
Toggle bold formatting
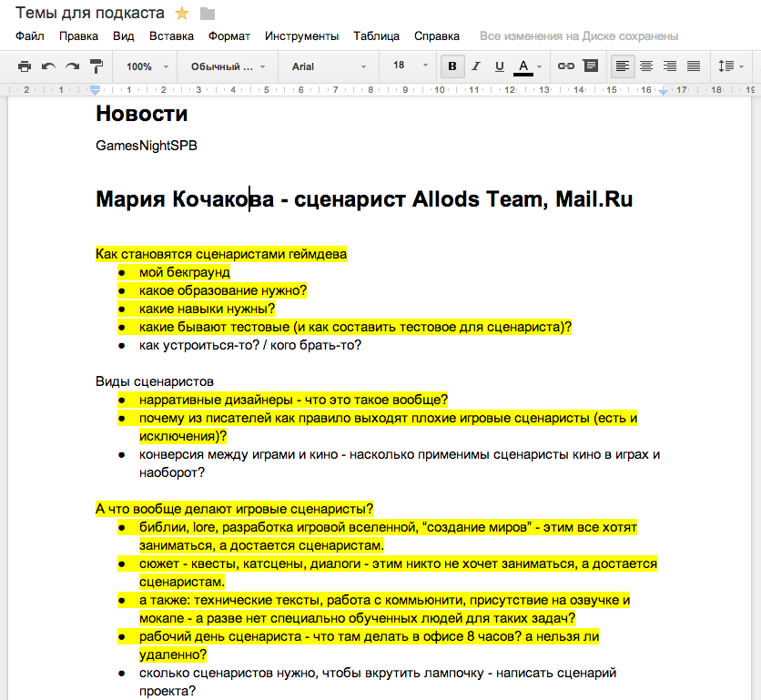point(452,66)
